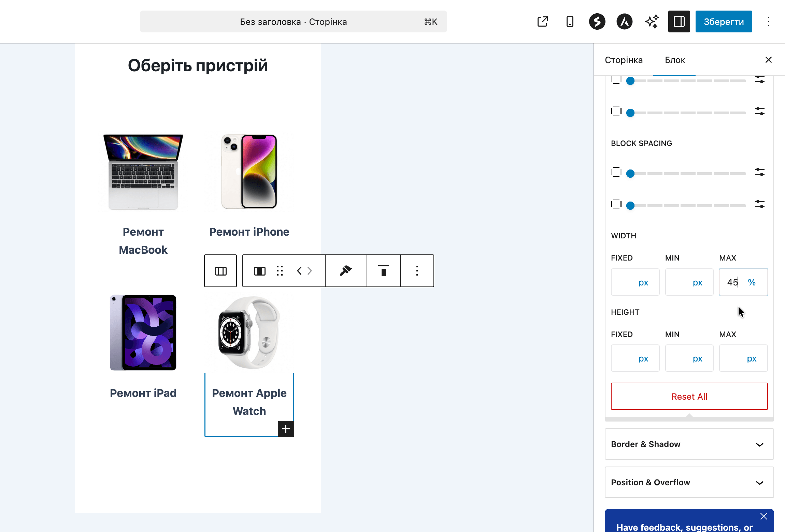
Task: Select the parent Columns block in toolbar
Action: click(x=220, y=270)
